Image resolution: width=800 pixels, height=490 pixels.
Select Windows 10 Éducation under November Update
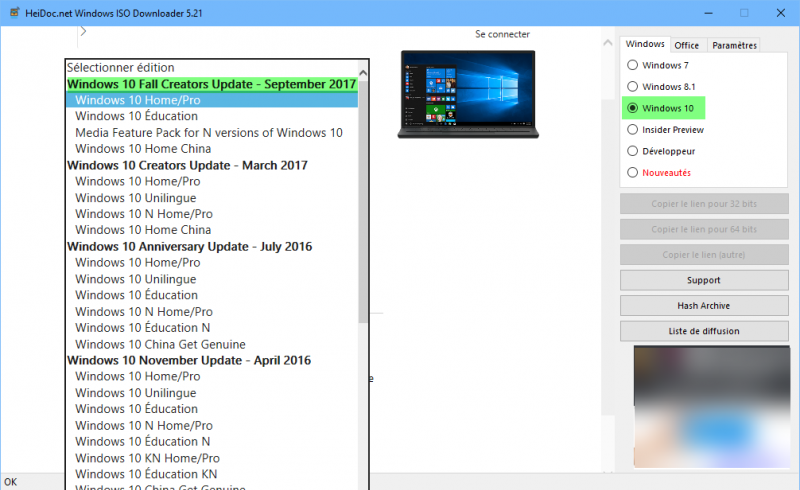(x=212, y=409)
